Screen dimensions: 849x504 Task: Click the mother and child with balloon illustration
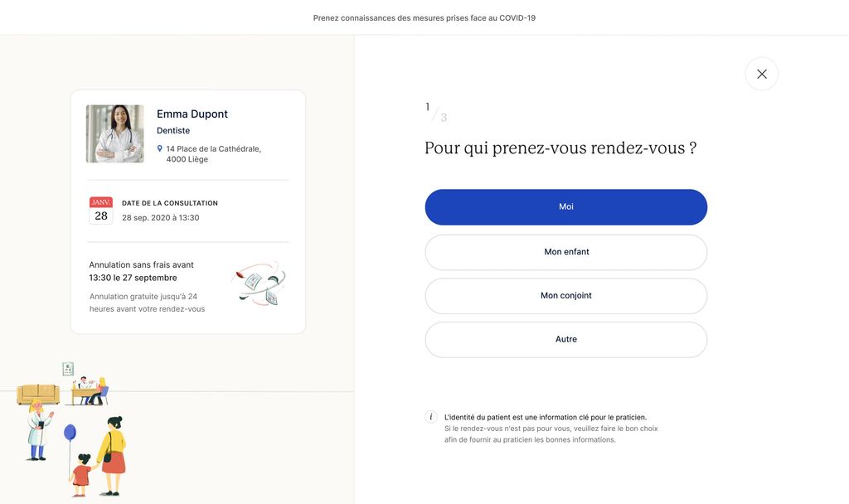(x=98, y=456)
